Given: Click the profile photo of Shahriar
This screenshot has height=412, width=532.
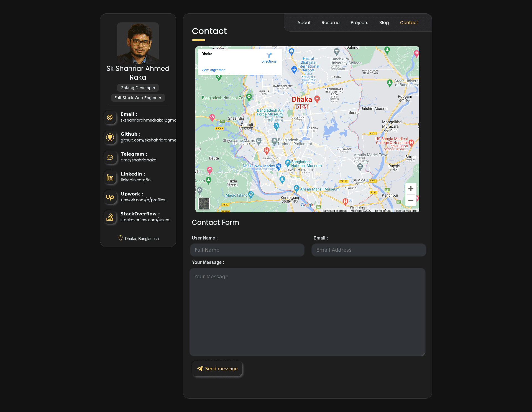Looking at the screenshot, I should tap(138, 43).
